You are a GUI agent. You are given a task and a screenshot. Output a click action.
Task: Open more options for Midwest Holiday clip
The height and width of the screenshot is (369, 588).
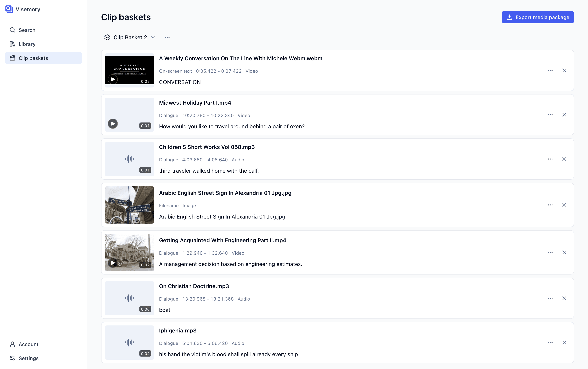550,115
